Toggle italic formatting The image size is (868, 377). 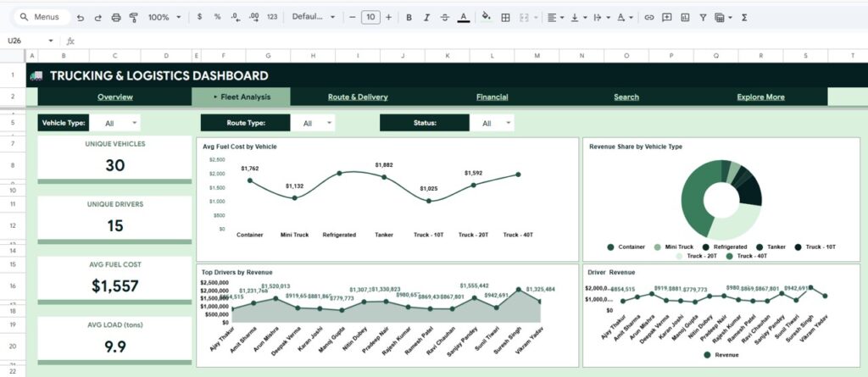pos(426,18)
